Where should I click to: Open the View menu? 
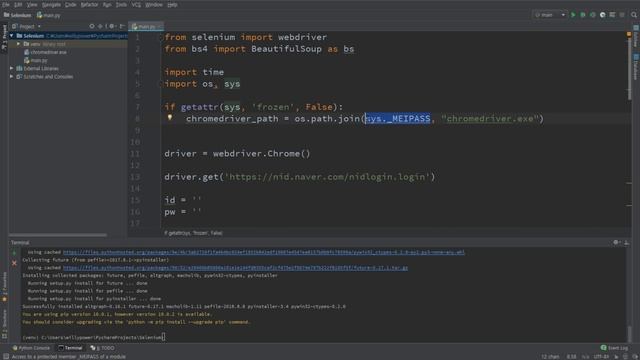pyautogui.click(x=32, y=4)
